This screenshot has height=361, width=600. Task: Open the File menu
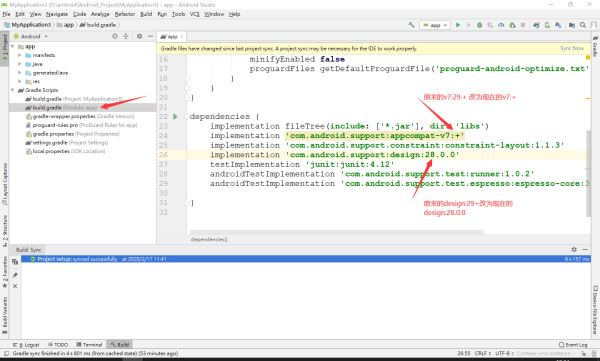[6, 14]
